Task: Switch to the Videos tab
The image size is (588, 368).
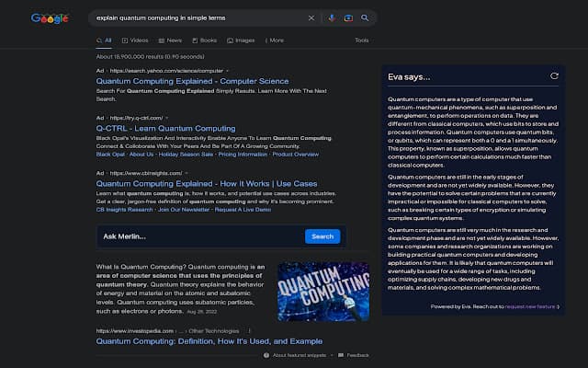Action: (x=134, y=40)
